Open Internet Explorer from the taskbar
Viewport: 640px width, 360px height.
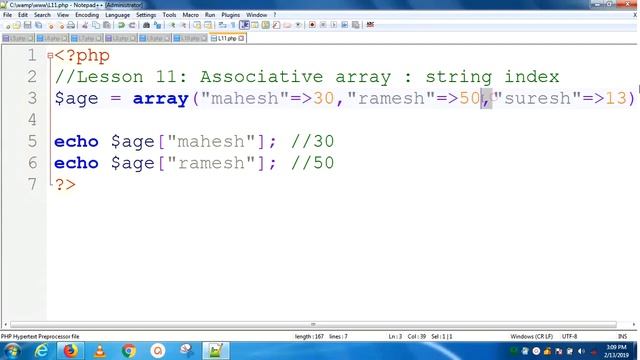pos(41,351)
